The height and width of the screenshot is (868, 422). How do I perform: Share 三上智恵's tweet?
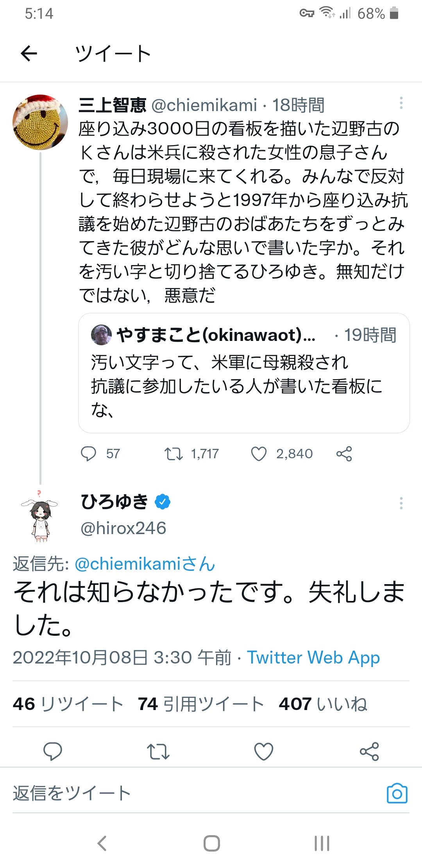coord(344,454)
